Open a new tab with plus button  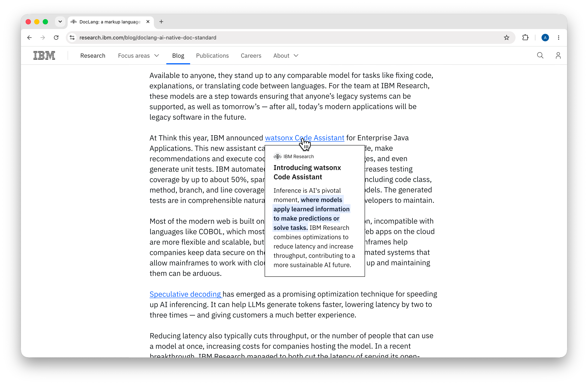[x=161, y=22]
